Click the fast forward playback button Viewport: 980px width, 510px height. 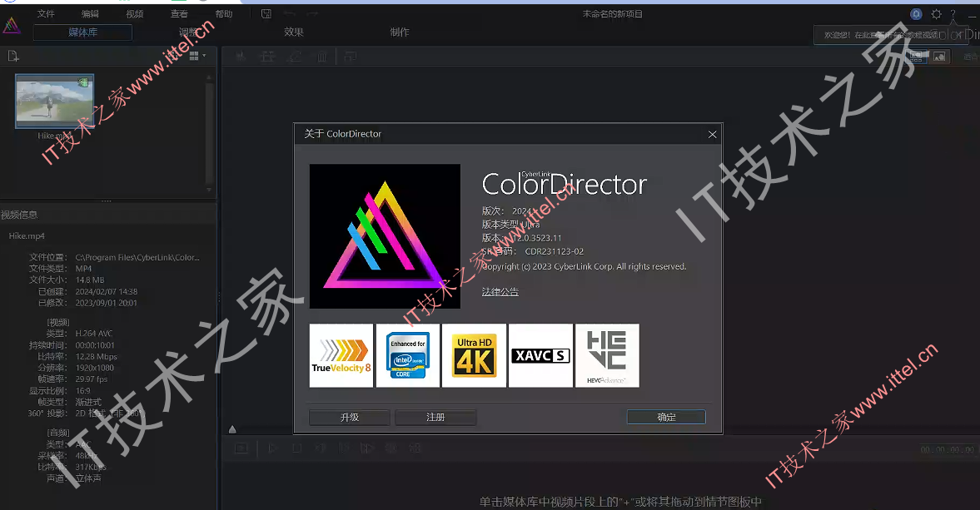pyautogui.click(x=367, y=448)
